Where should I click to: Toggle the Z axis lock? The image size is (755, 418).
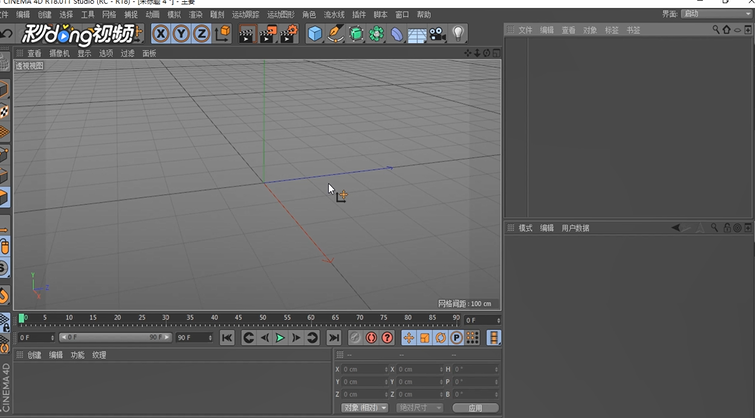(x=201, y=34)
